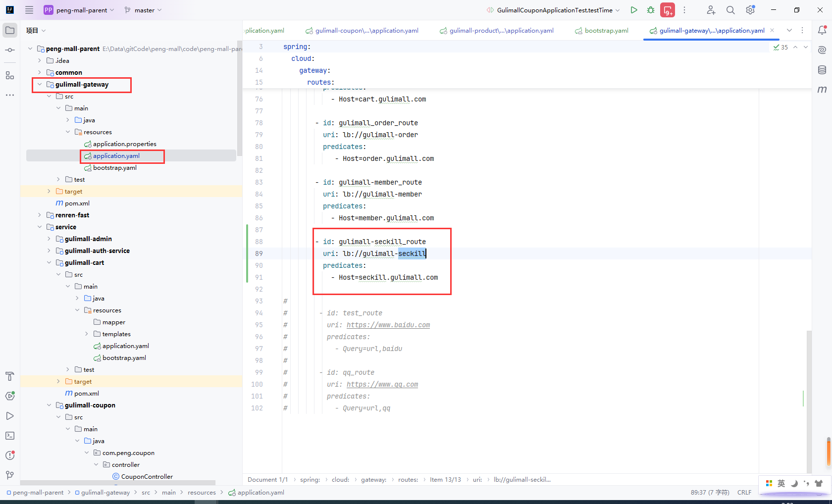Click the project tree vertical scrollbar
Viewport: 832px width, 504px height.
[x=240, y=99]
